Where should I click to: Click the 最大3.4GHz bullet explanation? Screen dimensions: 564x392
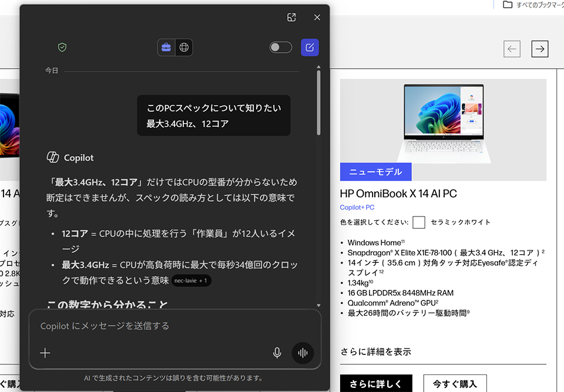pos(180,272)
